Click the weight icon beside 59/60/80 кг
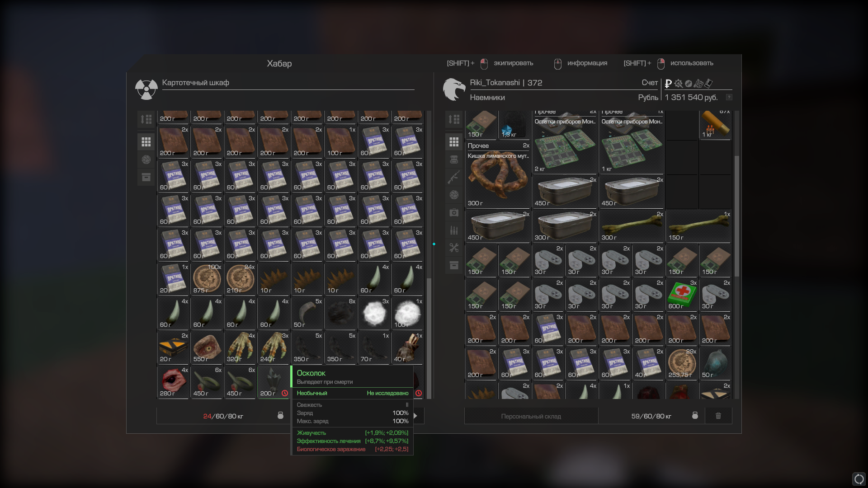Viewport: 868px width, 488px height. pos(695,416)
